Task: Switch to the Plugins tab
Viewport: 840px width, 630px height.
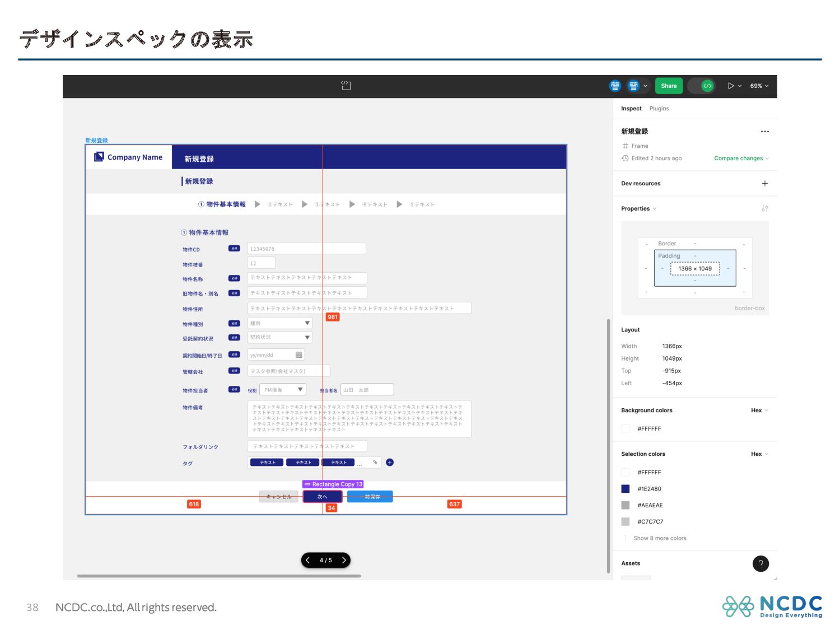Action: [x=659, y=108]
